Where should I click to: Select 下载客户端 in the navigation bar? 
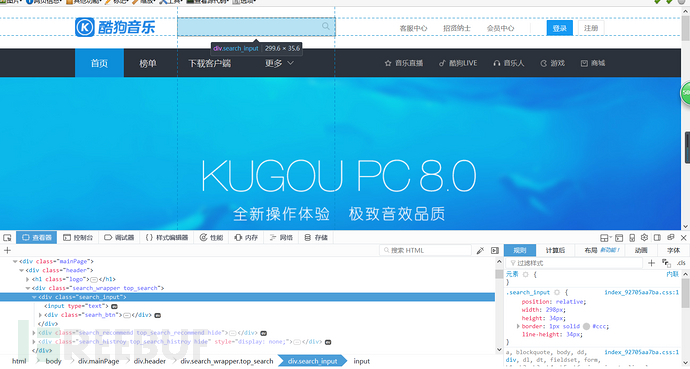point(209,63)
